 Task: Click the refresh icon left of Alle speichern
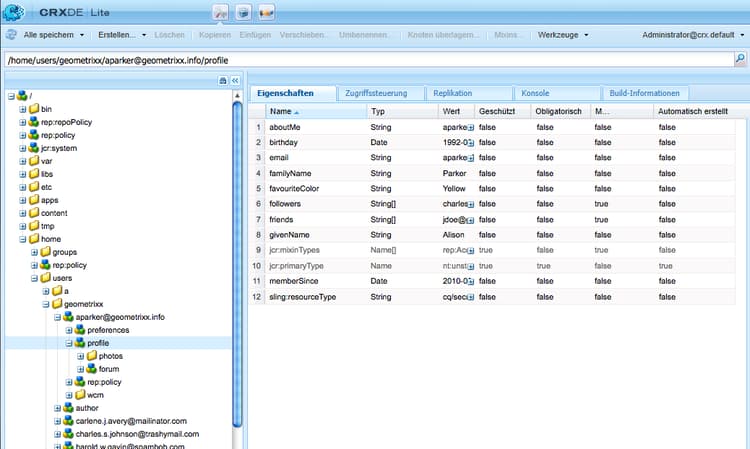[10, 34]
